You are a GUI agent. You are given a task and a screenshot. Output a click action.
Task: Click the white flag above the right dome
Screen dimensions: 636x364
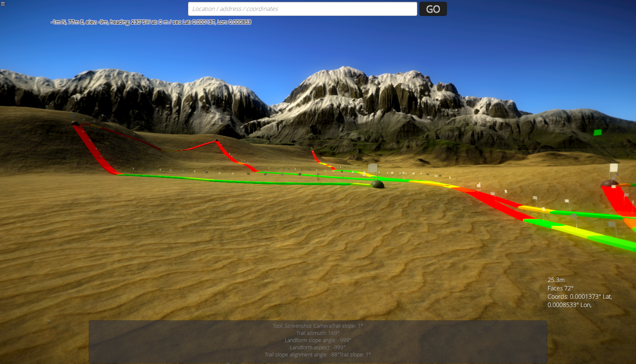614,168
